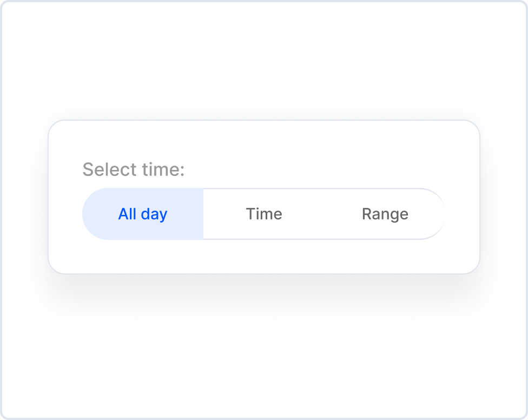Select the "All day" option
Screen dimensions: 528x420
(x=143, y=214)
